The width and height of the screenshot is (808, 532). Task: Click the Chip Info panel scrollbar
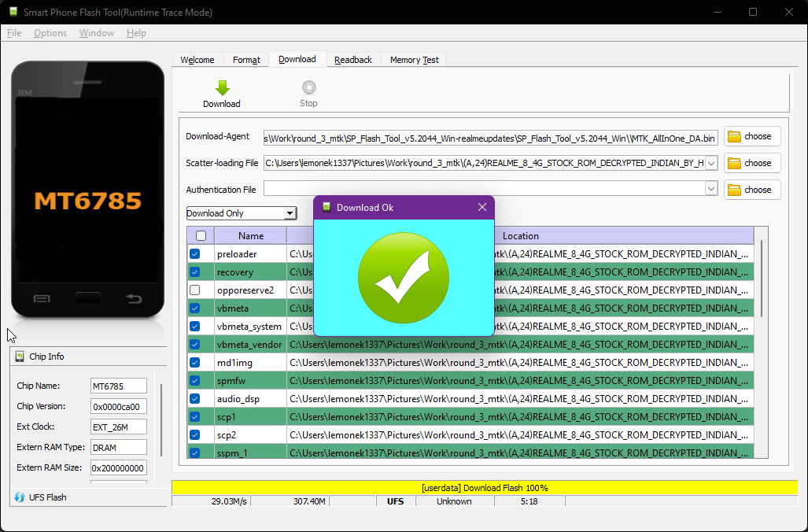click(x=161, y=420)
